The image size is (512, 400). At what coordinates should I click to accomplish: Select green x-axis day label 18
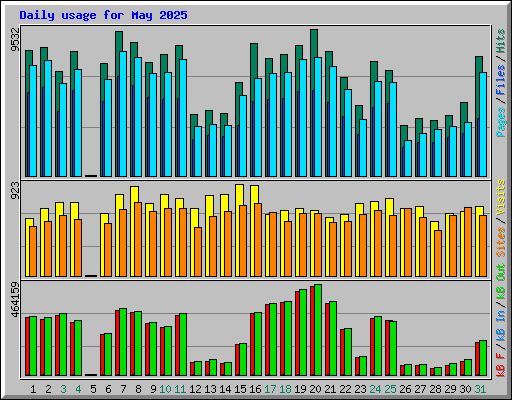(x=285, y=389)
